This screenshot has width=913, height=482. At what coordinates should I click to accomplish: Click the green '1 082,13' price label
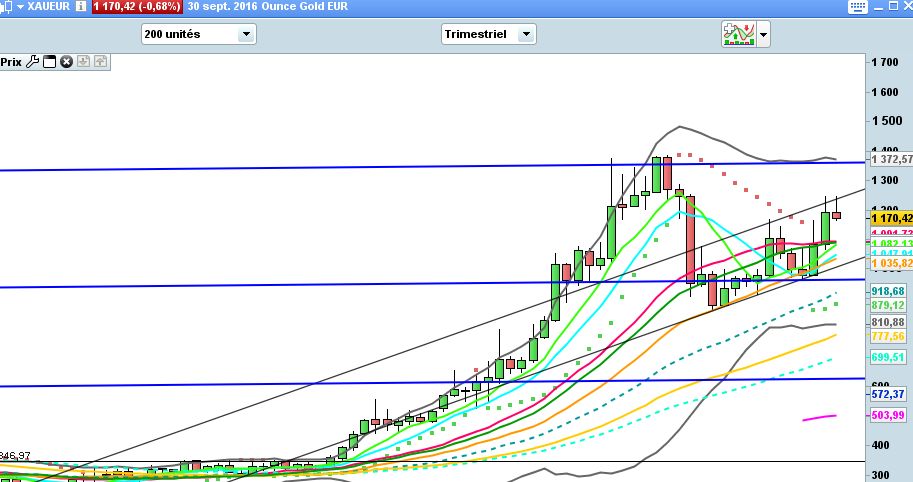coord(891,244)
